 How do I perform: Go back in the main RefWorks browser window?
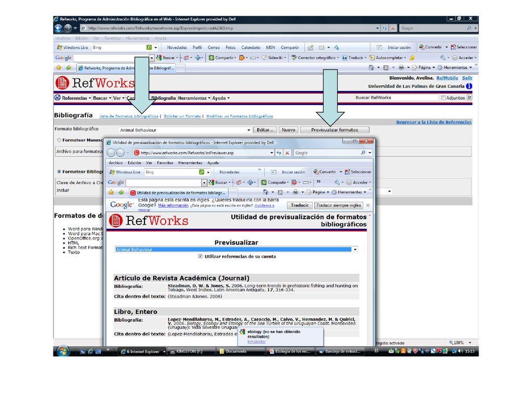(58, 28)
